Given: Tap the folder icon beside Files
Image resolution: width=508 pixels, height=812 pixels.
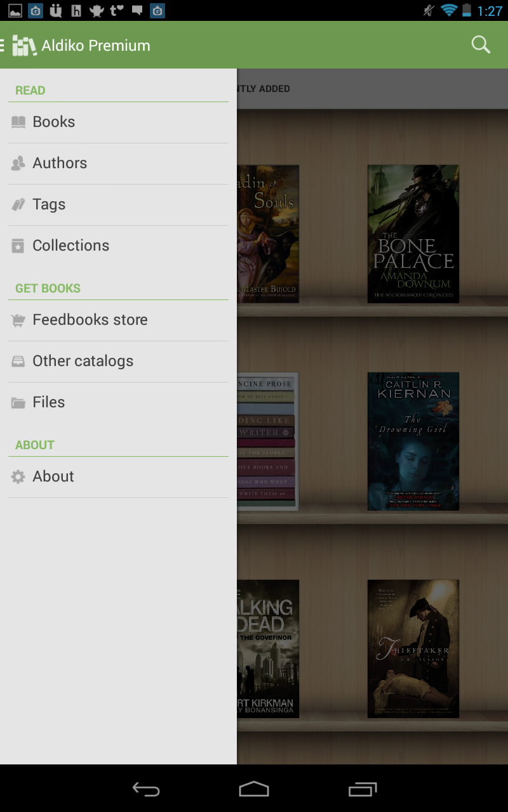Looking at the screenshot, I should coord(18,403).
